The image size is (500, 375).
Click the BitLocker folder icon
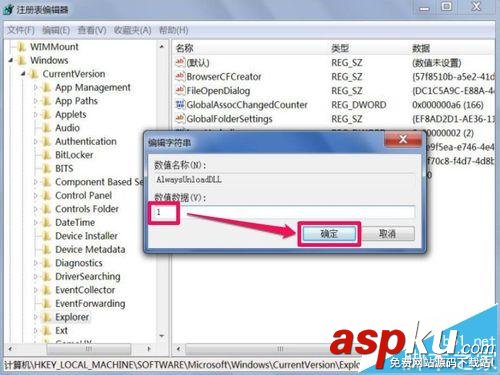click(47, 155)
